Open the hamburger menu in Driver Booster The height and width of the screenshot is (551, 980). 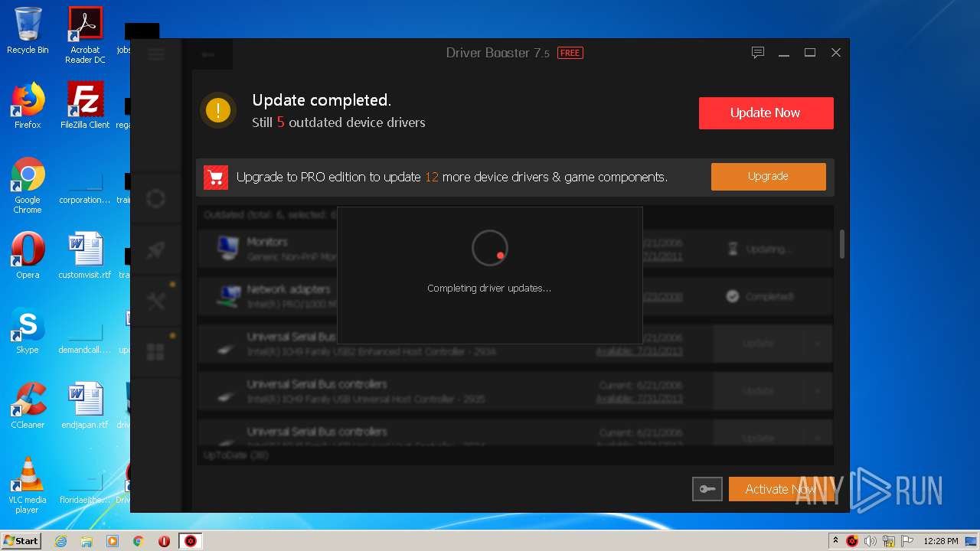156,54
